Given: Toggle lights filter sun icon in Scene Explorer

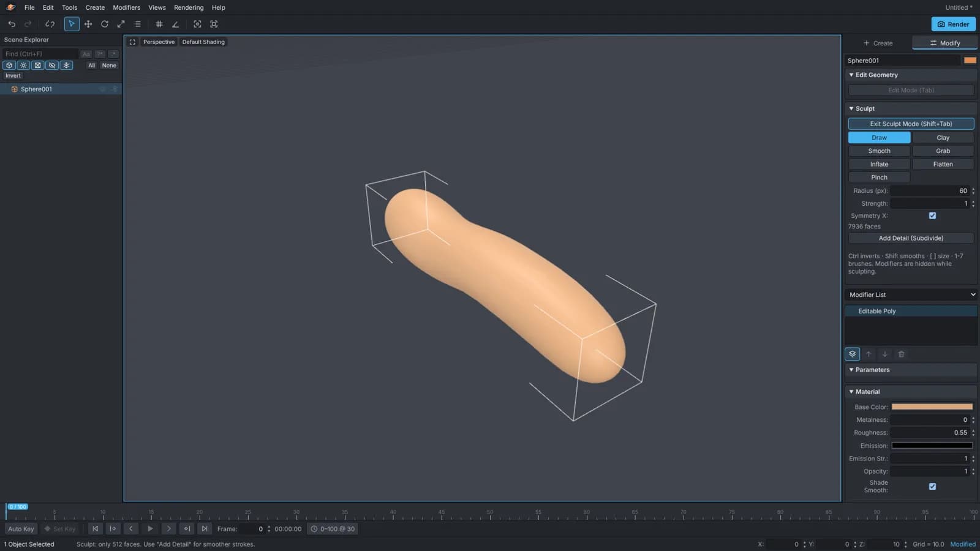Looking at the screenshot, I should [x=23, y=66].
